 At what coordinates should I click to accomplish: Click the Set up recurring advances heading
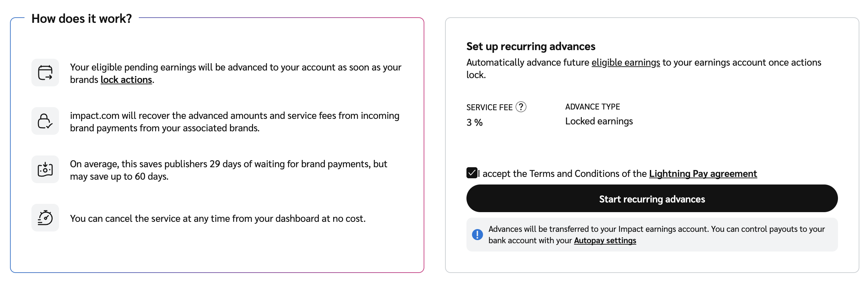click(x=531, y=46)
